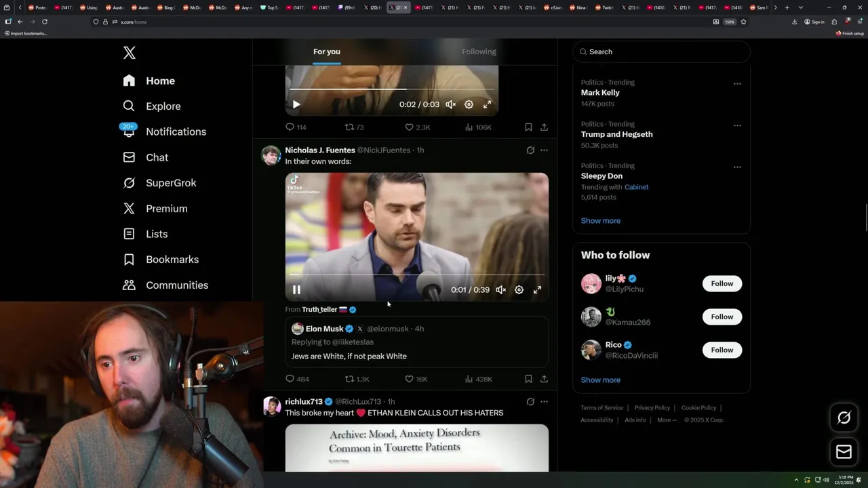Open the messages floating button

pyautogui.click(x=844, y=452)
